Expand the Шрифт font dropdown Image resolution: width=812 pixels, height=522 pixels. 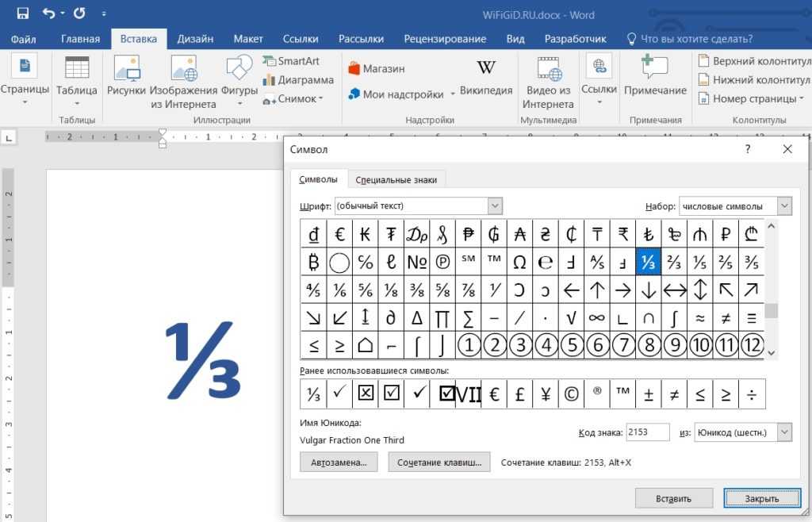tap(495, 206)
